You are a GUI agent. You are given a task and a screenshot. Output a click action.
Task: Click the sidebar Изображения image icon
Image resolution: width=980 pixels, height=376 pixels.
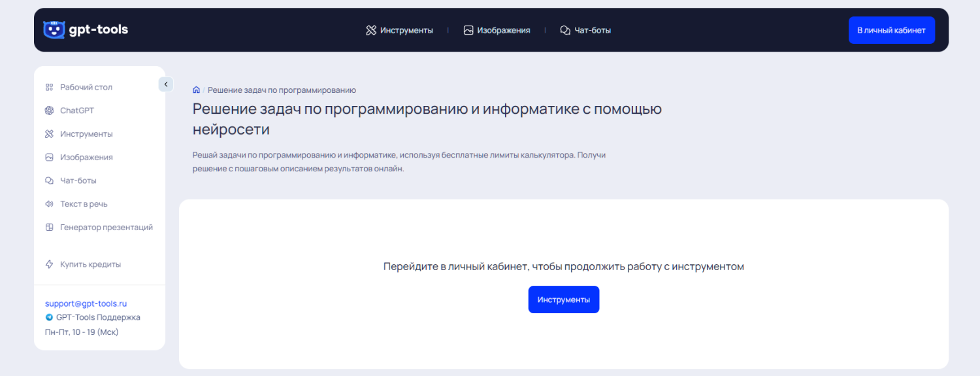(x=49, y=158)
